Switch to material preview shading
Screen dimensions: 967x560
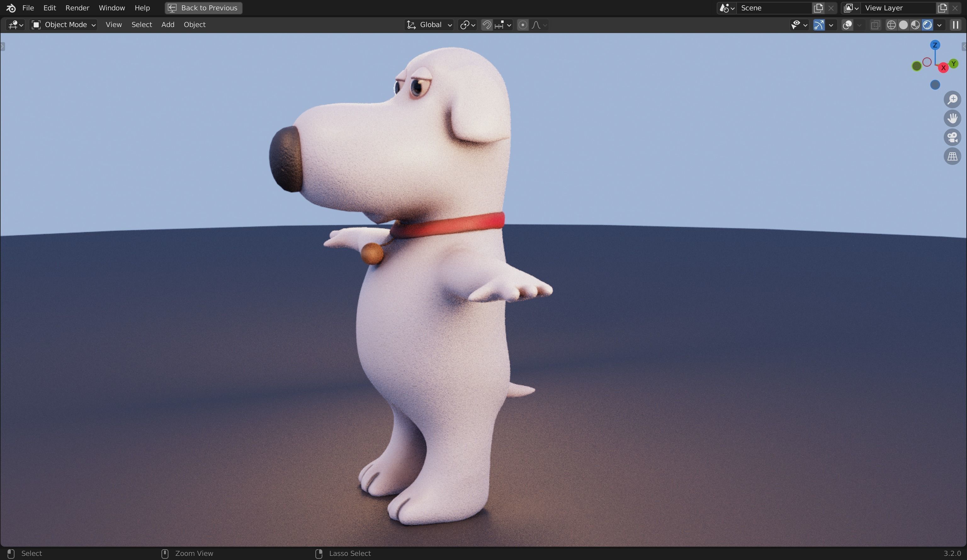tap(915, 25)
